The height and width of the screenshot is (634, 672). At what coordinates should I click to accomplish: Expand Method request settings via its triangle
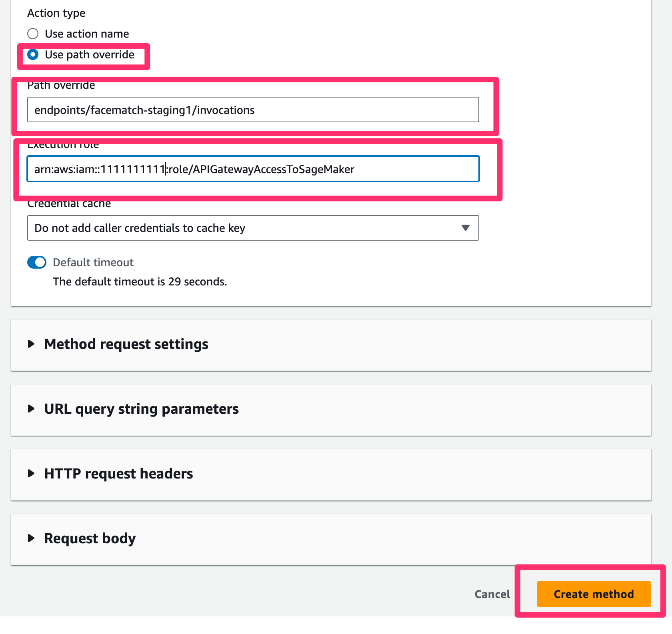pos(31,344)
